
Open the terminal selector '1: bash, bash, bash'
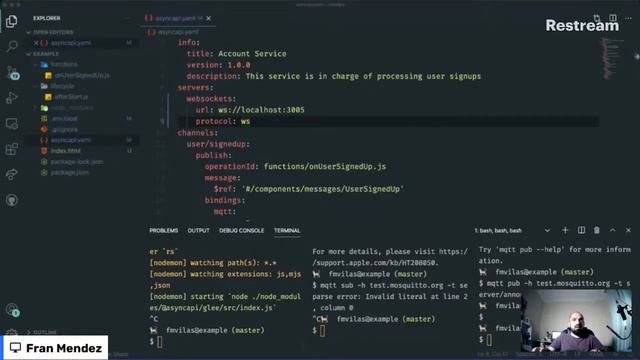(512, 231)
